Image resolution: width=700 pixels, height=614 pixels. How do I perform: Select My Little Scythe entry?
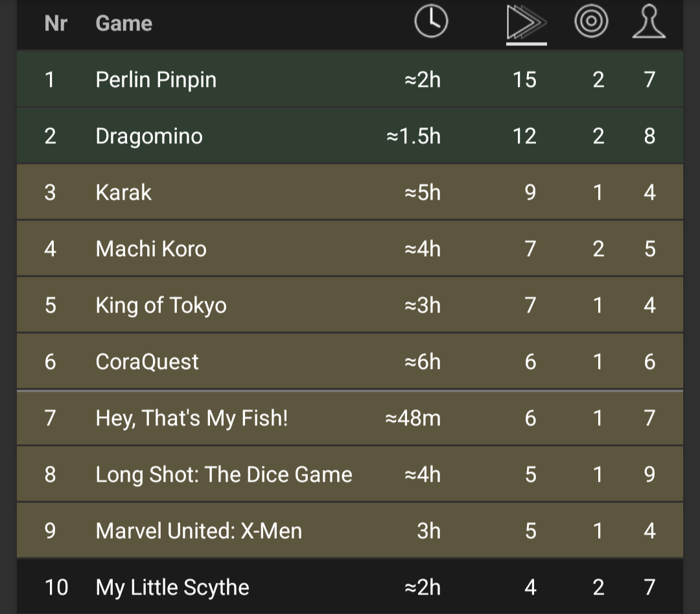(350, 587)
